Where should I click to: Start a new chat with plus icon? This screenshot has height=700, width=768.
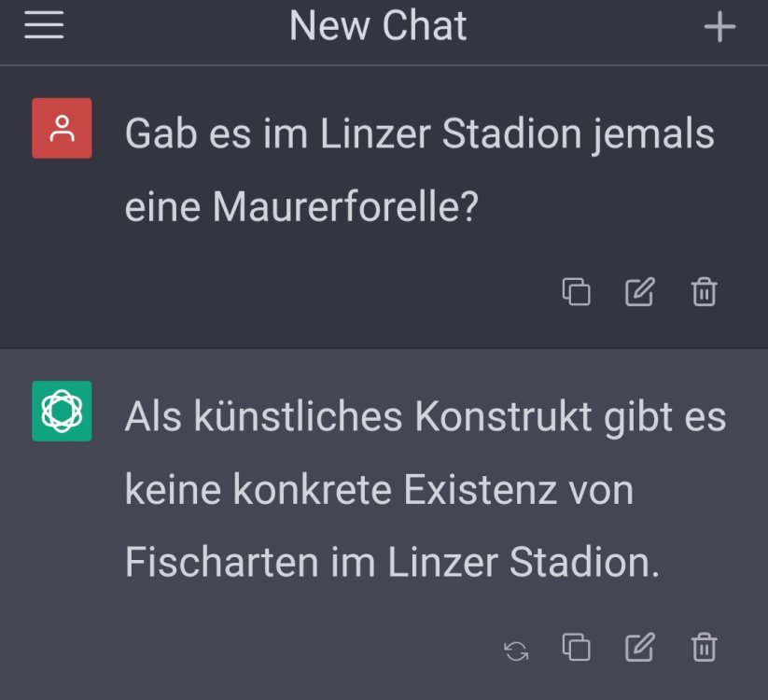point(719,27)
